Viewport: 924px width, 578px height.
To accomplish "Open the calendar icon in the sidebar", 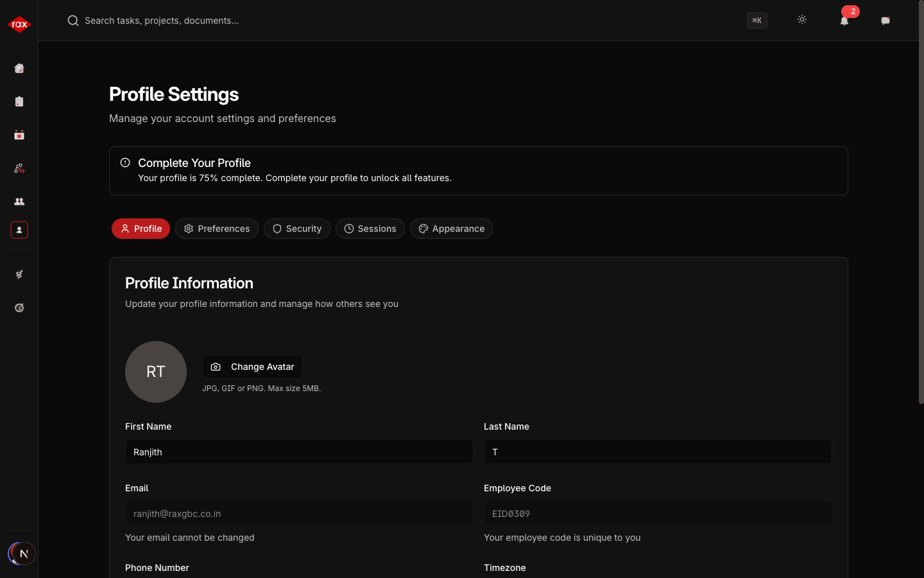I will click(x=19, y=135).
